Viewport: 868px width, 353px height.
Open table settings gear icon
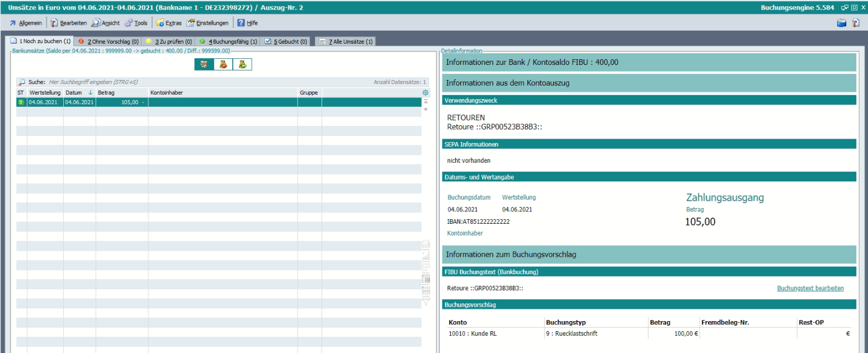click(426, 92)
